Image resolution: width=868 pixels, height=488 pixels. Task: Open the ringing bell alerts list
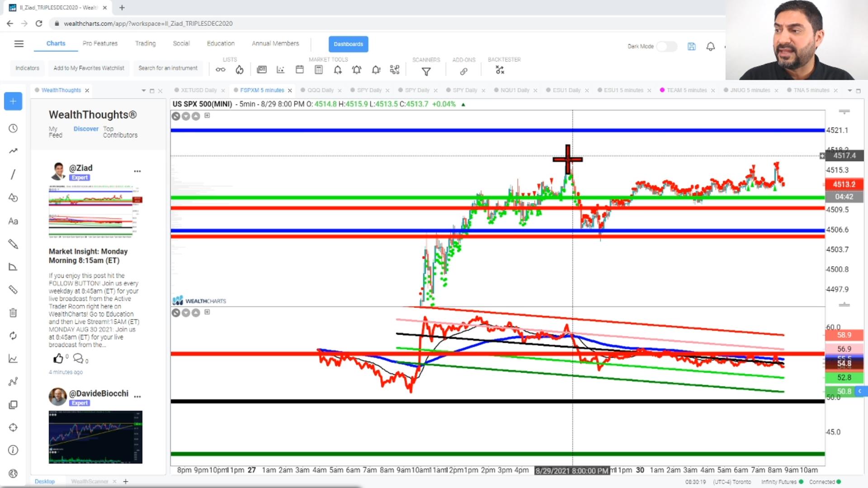coord(357,70)
